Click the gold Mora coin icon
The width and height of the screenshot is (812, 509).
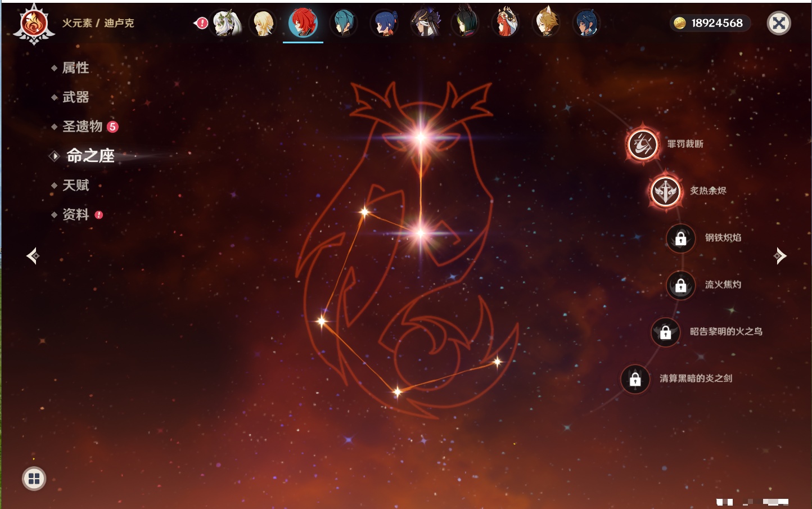tap(680, 23)
